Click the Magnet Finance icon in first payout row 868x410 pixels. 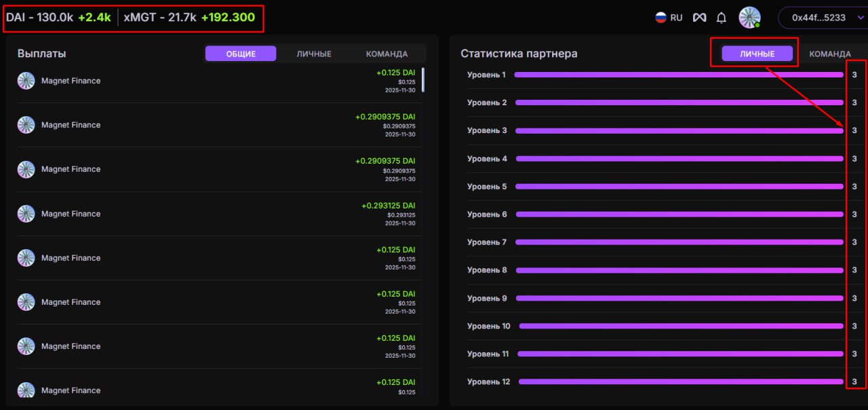26,81
